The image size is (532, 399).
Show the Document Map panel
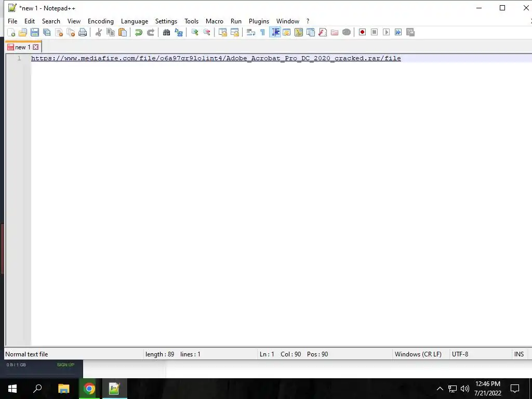click(x=299, y=32)
